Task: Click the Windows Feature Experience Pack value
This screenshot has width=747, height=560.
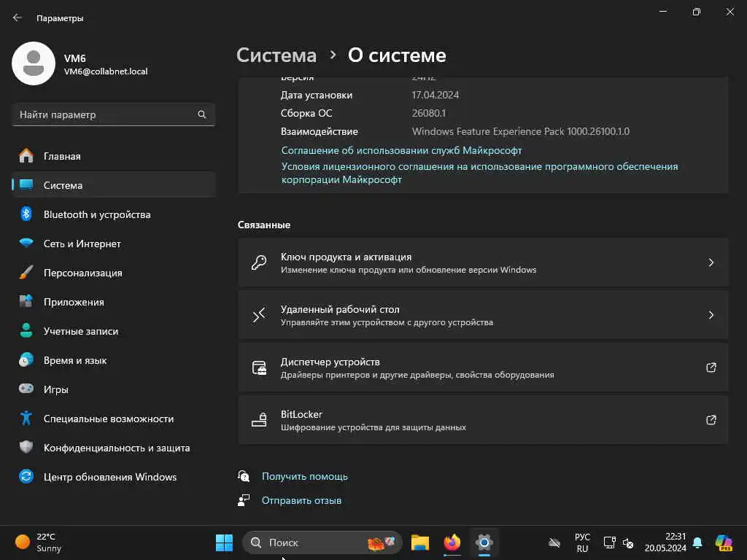Action: pyautogui.click(x=521, y=131)
